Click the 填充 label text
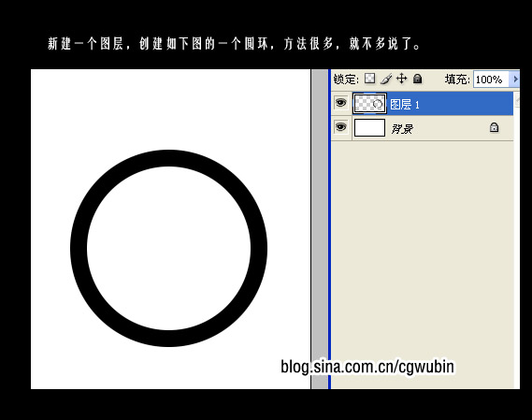 pyautogui.click(x=457, y=80)
